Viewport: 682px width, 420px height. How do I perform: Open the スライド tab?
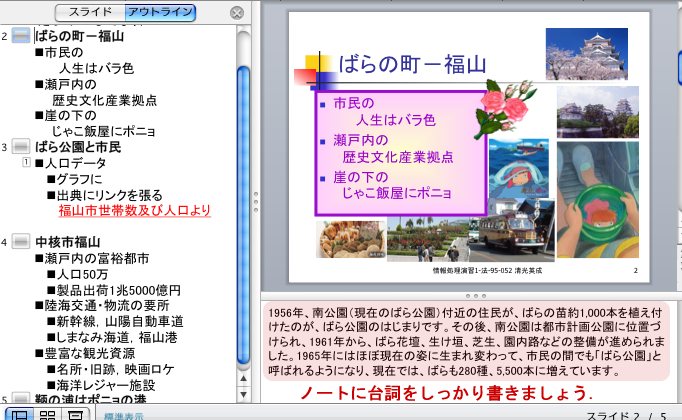tap(89, 13)
